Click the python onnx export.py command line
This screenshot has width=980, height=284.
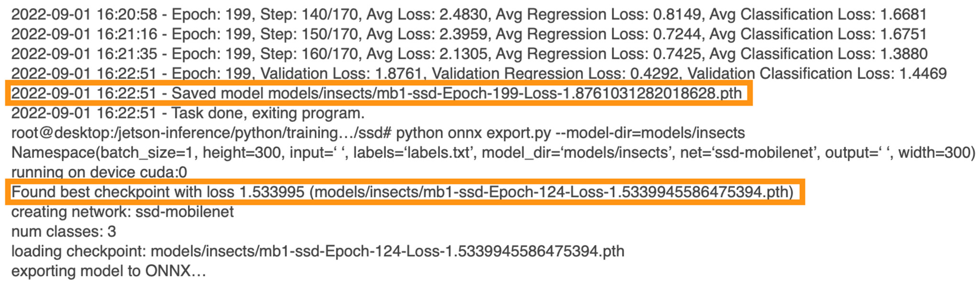click(378, 133)
